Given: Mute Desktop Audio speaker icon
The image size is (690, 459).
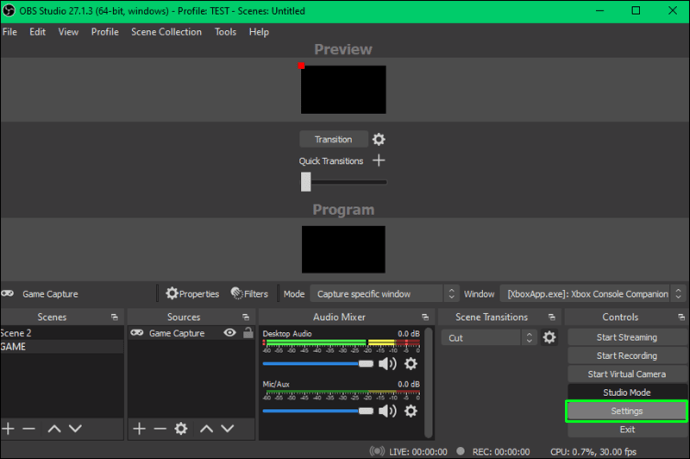Looking at the screenshot, I should tap(387, 364).
